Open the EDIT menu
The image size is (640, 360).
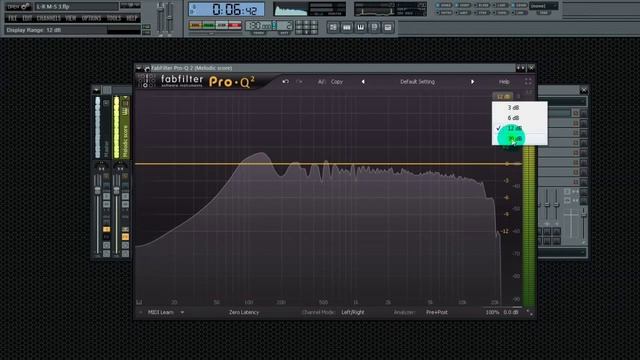(27, 18)
